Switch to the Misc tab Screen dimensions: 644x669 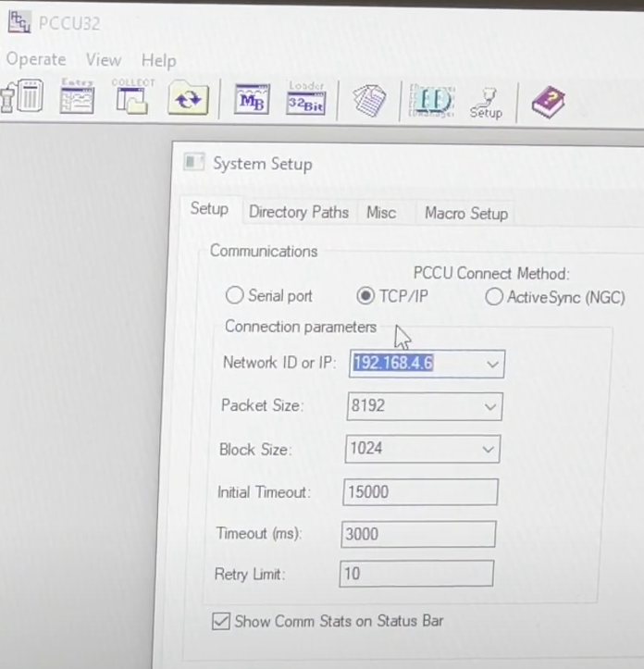coord(381,213)
